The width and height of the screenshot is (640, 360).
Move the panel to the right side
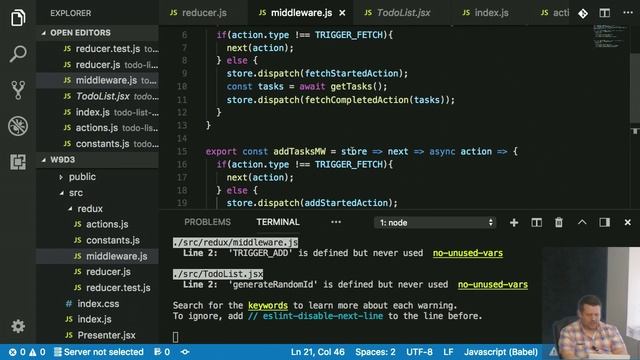coord(604,222)
